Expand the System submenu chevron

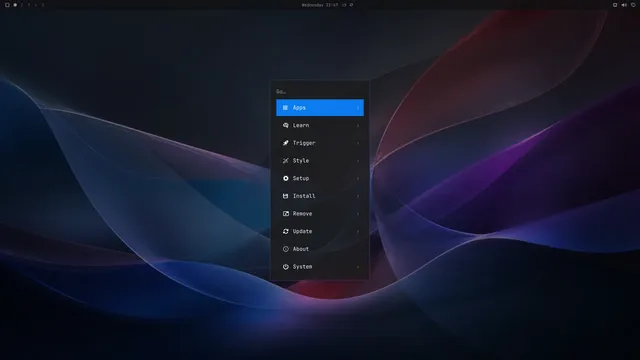(358, 267)
